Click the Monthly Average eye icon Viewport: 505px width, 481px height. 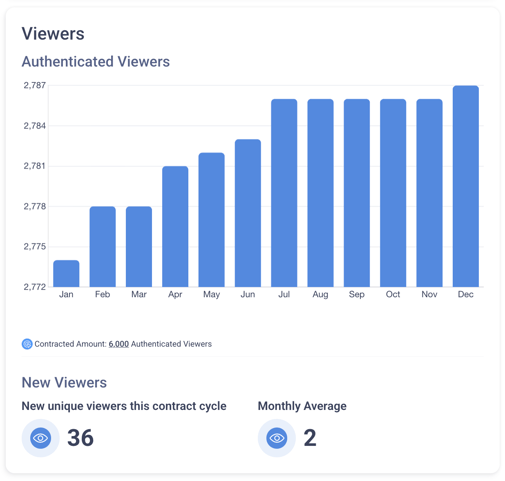[277, 438]
